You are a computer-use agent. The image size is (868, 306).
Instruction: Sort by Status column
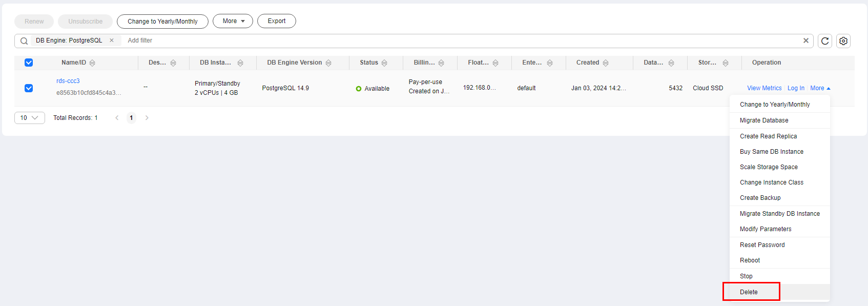pyautogui.click(x=384, y=63)
